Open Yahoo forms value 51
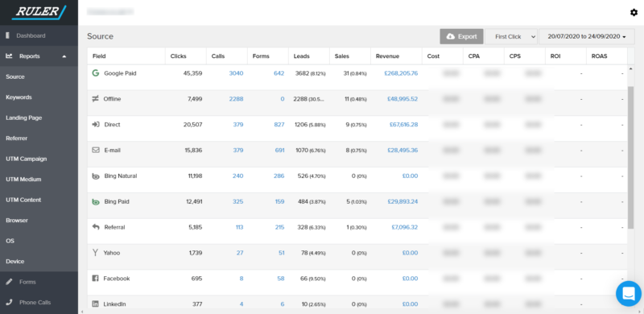Image resolution: width=644 pixels, height=314 pixels. [x=281, y=253]
